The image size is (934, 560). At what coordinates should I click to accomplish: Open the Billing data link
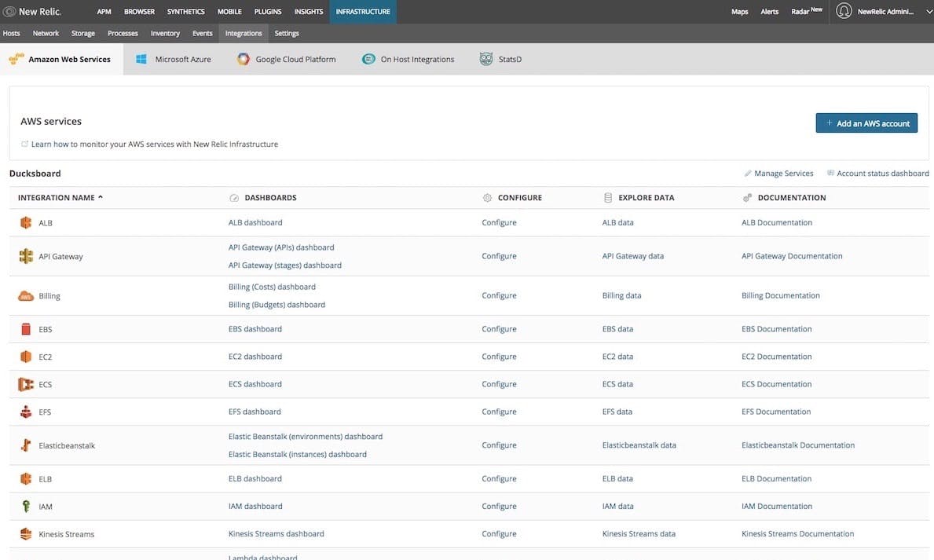pos(622,295)
